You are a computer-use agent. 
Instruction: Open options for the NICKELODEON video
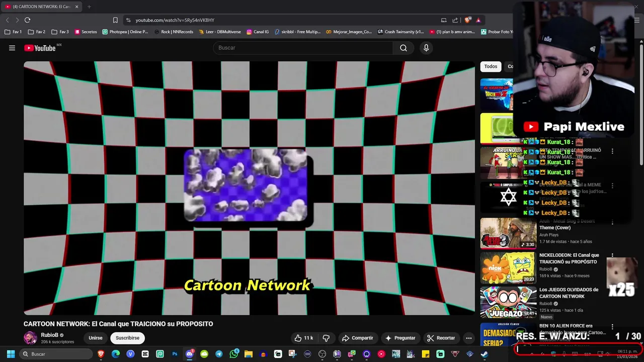click(612, 256)
